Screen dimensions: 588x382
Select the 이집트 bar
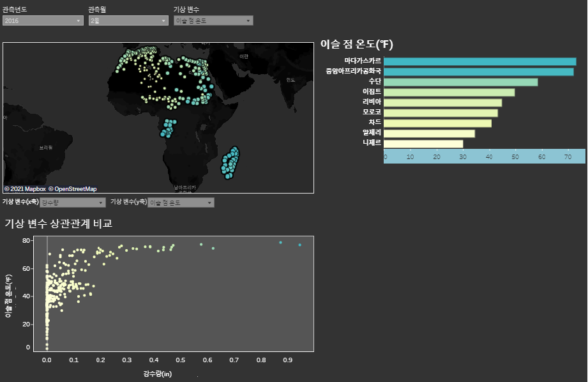(x=449, y=93)
